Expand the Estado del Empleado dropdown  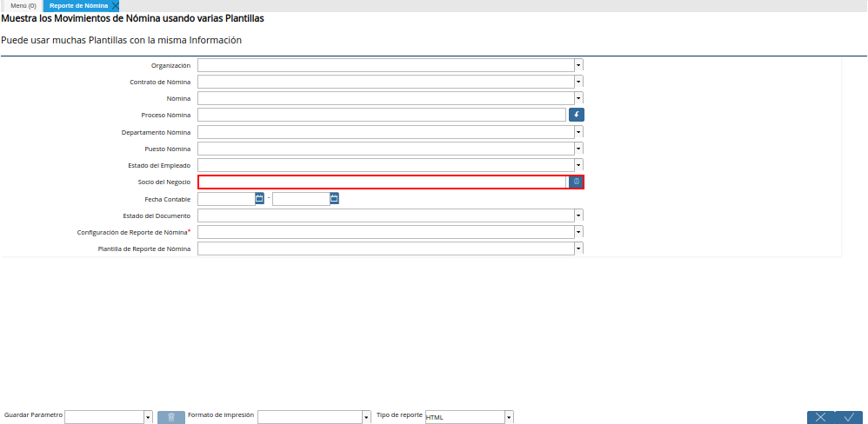(x=578, y=165)
